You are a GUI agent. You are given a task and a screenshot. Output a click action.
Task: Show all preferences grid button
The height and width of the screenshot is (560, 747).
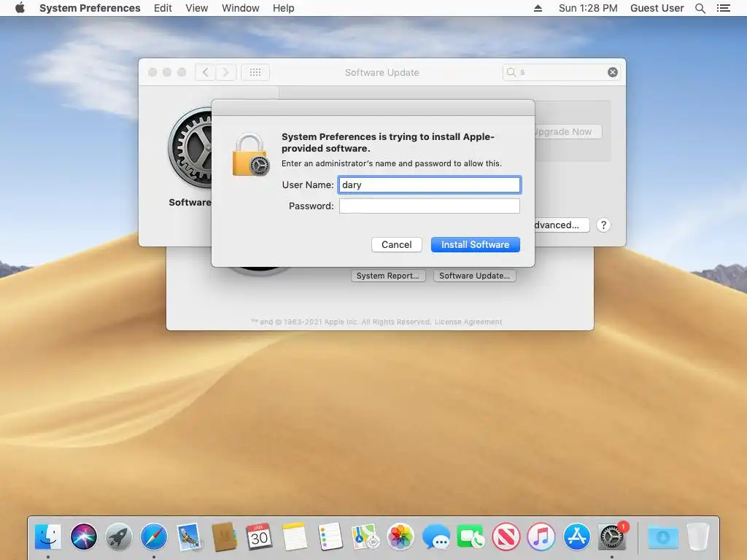(x=255, y=72)
